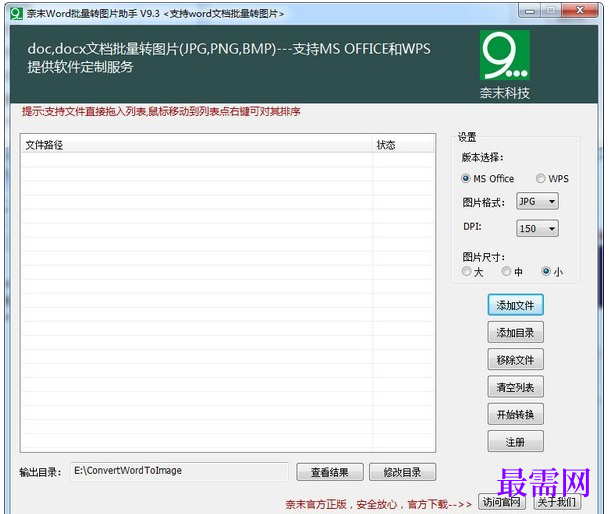Click the 状态 column header

[x=403, y=145]
